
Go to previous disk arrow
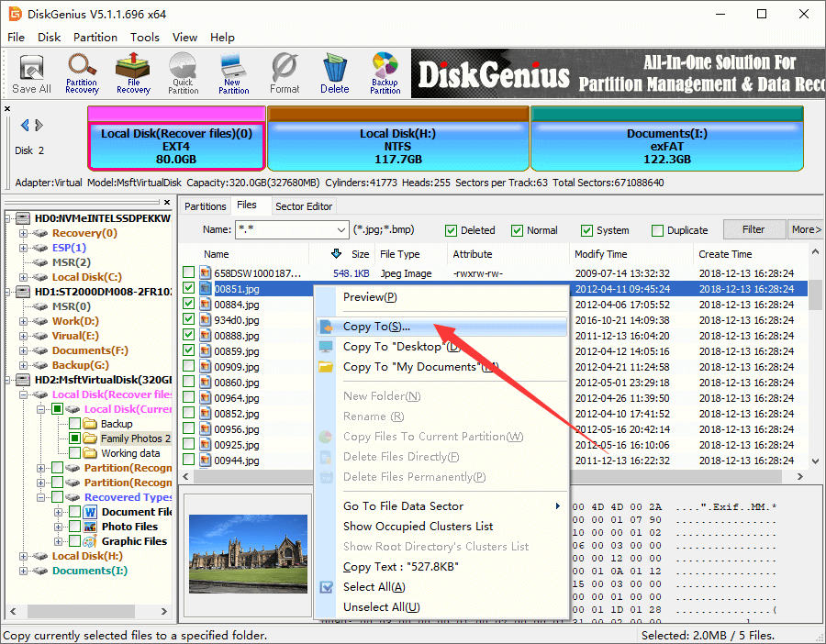[x=24, y=126]
